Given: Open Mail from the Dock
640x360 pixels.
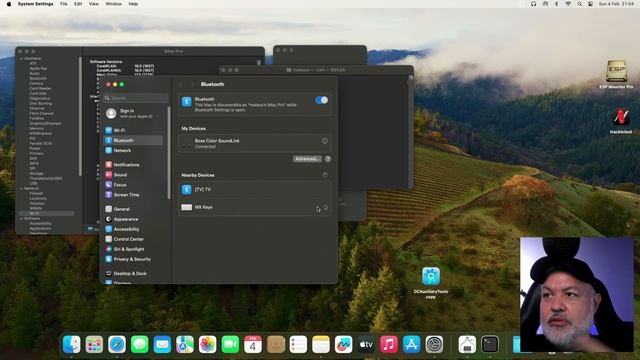Looking at the screenshot, I should [162, 344].
